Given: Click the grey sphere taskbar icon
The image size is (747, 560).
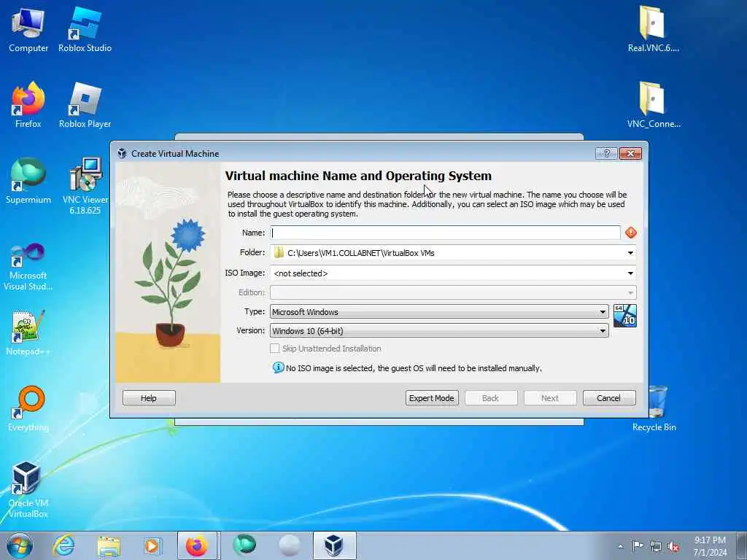Looking at the screenshot, I should click(289, 545).
